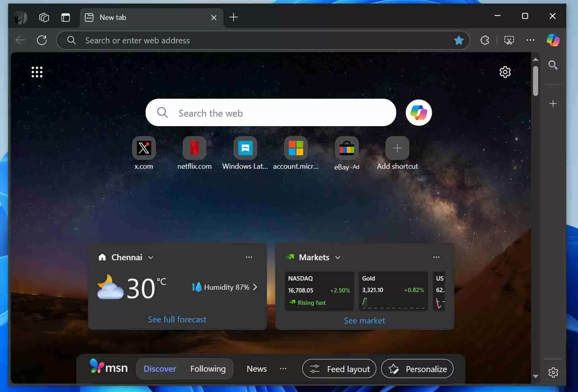The image size is (578, 392).
Task: Click the Extensions puzzle icon
Action: click(x=484, y=40)
